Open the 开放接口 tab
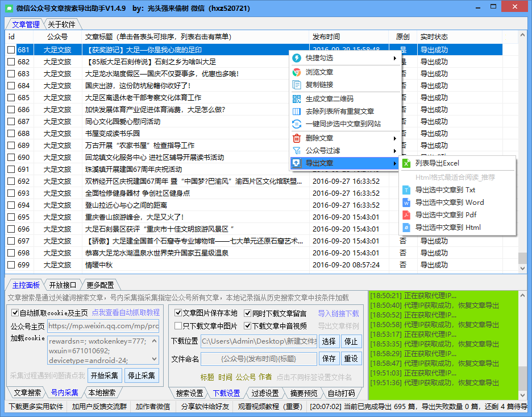Screen dimensions: 532x417 point(63,285)
